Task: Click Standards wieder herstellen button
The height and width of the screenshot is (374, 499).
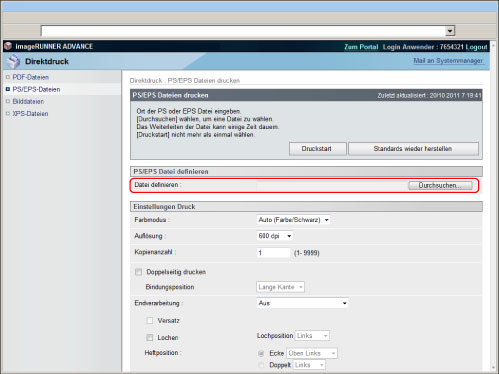Action: 413,149
